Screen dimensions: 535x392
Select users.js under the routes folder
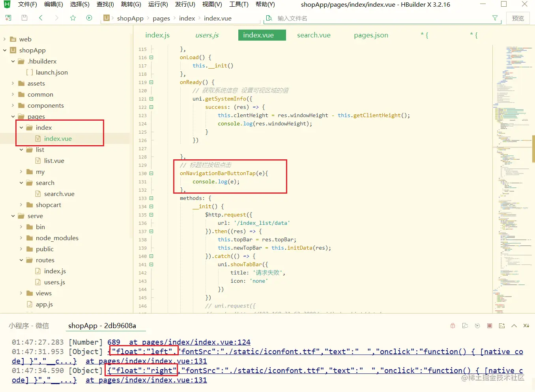click(54, 282)
